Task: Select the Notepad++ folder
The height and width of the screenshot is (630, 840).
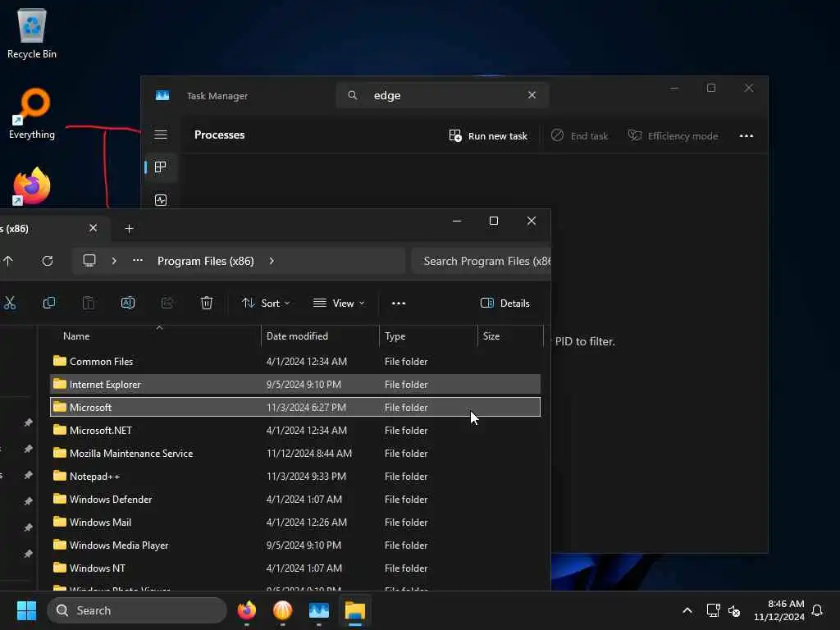Action: tap(295, 477)
